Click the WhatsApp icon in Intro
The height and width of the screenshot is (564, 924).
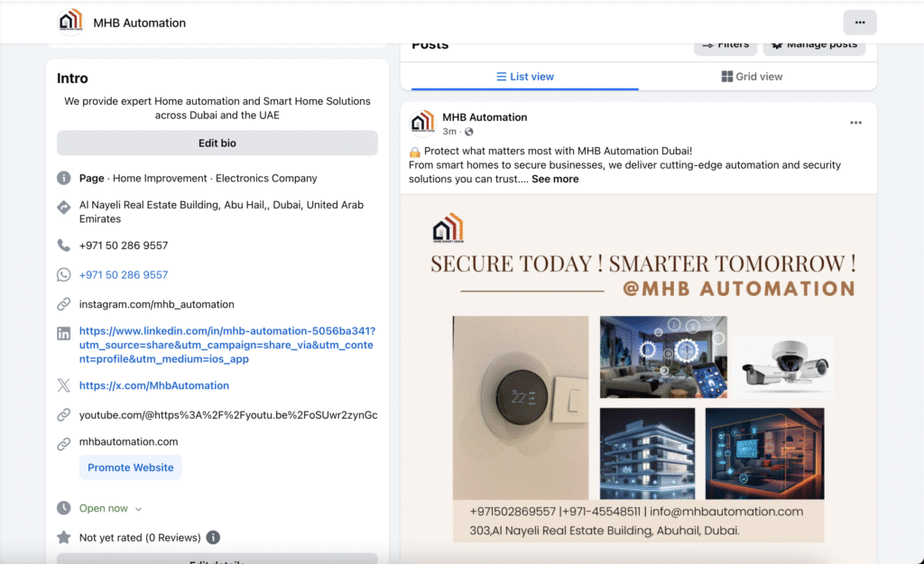click(64, 275)
